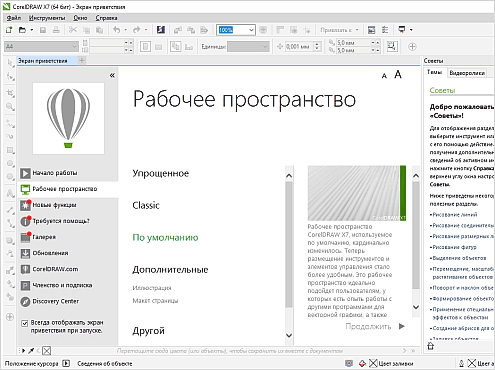Select the Ellipse tool in toolbox
This screenshot has height=370, width=495.
[10, 163]
